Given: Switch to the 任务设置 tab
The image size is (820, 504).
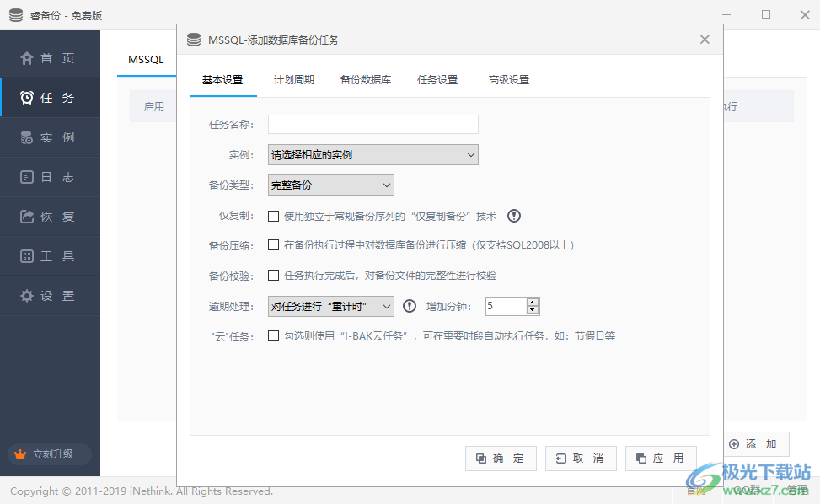Looking at the screenshot, I should click(437, 80).
